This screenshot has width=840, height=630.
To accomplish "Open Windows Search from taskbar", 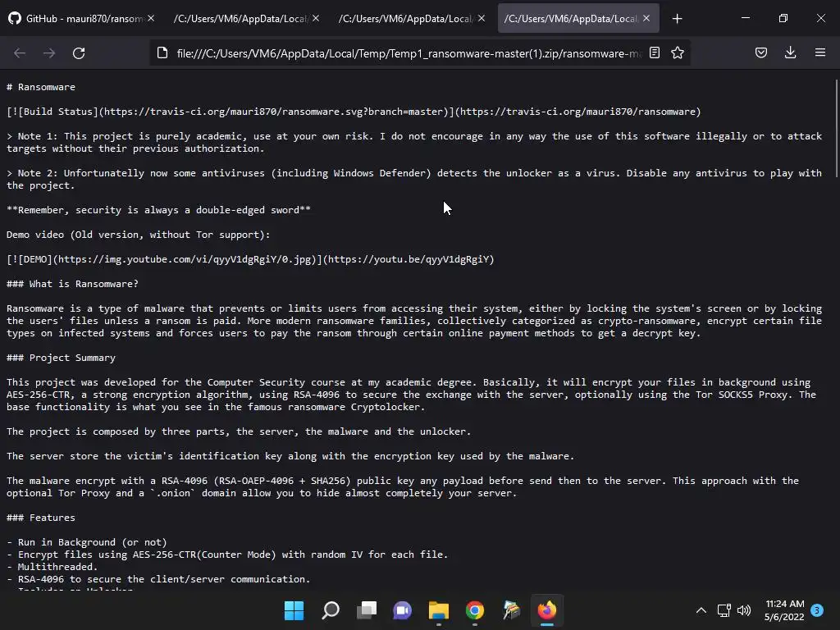I will [x=331, y=610].
